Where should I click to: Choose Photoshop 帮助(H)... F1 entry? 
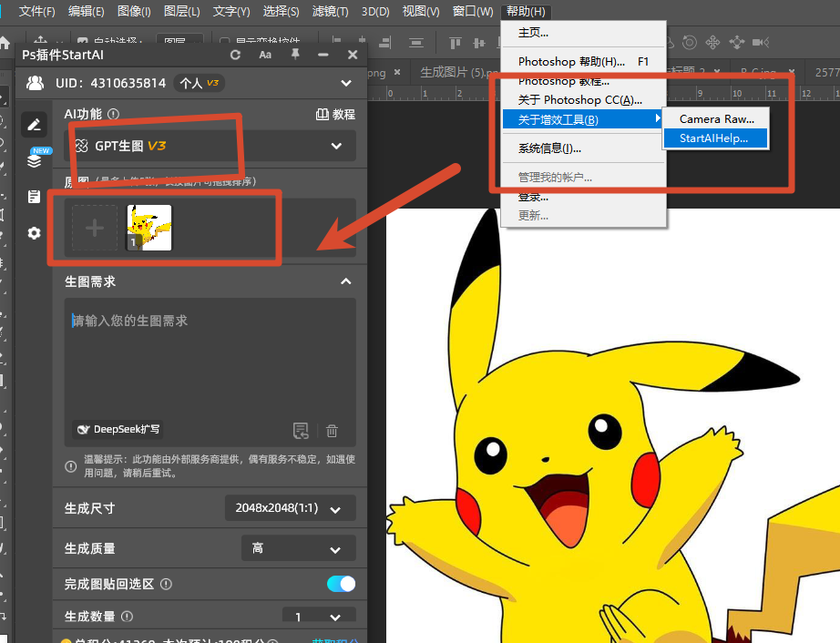[x=584, y=62]
